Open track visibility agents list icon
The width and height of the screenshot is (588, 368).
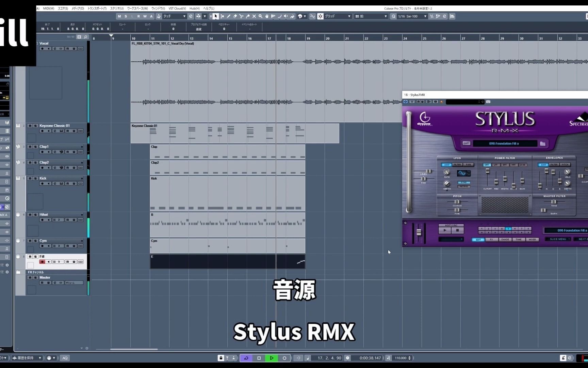pos(79,37)
